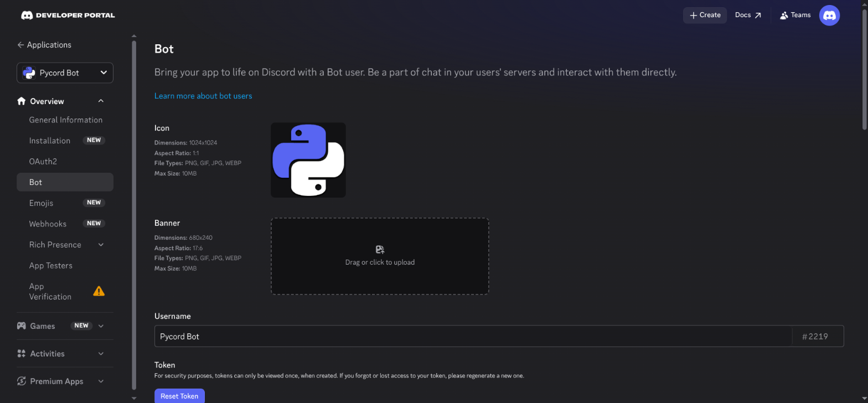Expand the Games section chevron
The height and width of the screenshot is (403, 868).
[101, 326]
